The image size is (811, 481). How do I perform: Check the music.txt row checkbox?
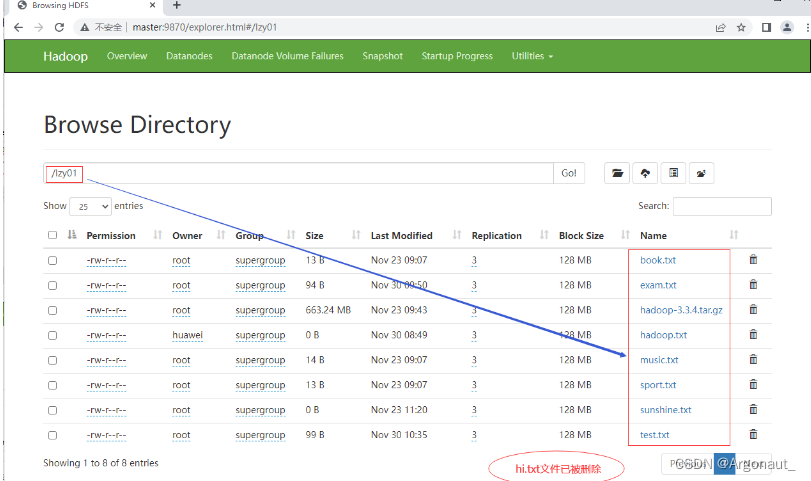pos(52,360)
